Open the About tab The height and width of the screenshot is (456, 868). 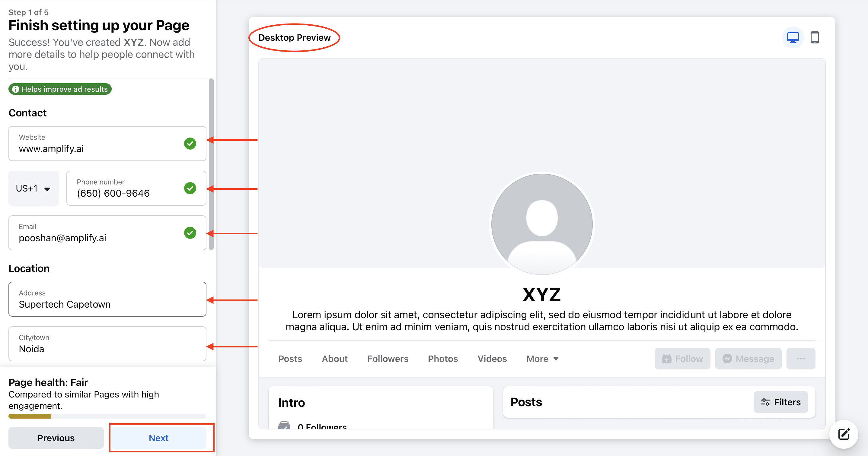tap(334, 359)
